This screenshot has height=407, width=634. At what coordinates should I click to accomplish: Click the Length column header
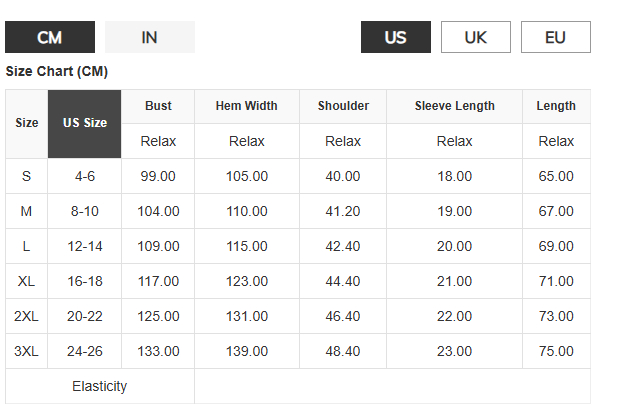pyautogui.click(x=556, y=106)
